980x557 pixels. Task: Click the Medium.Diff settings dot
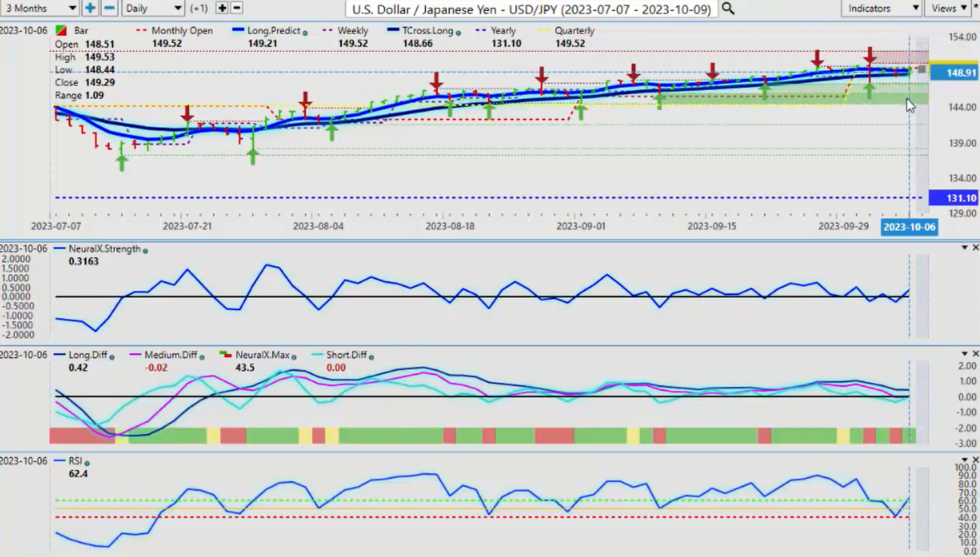[x=202, y=356]
